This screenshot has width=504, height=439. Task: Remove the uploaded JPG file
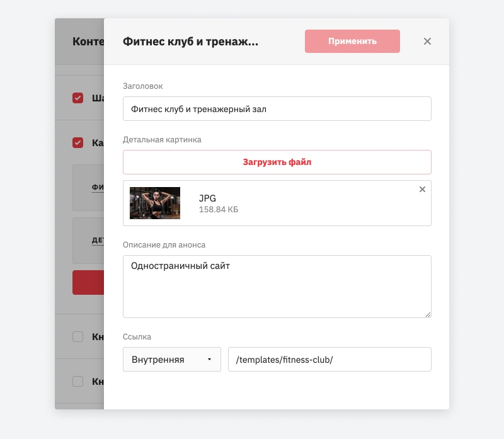pyautogui.click(x=422, y=190)
